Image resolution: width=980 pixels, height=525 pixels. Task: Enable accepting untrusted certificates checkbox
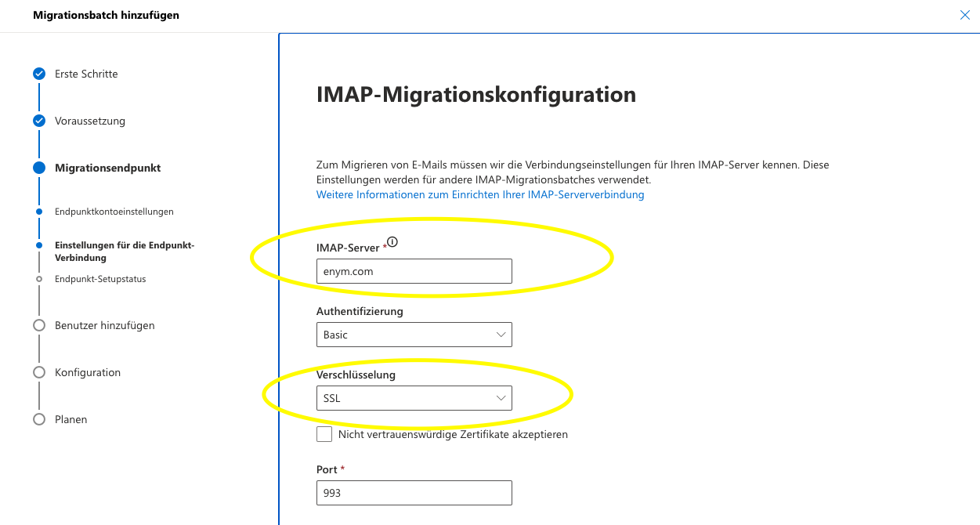(x=324, y=434)
